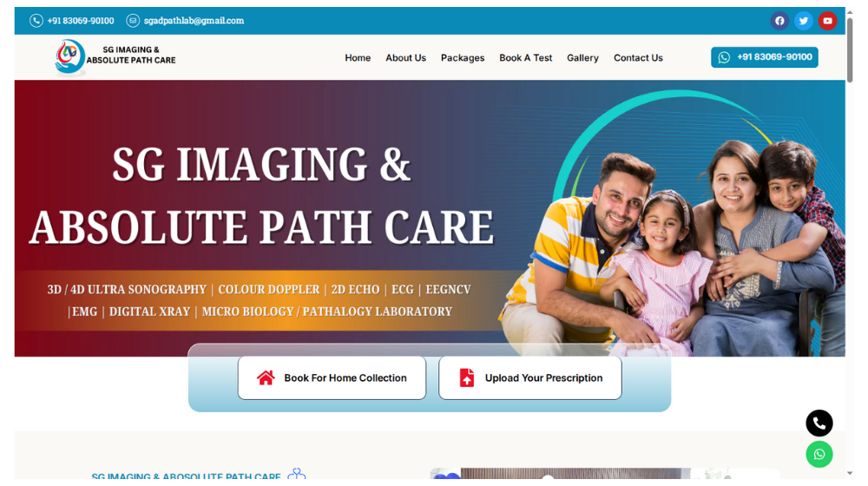Viewport: 868px width, 486px height.
Task: Click the SG Imaging logo in header
Action: pos(115,56)
